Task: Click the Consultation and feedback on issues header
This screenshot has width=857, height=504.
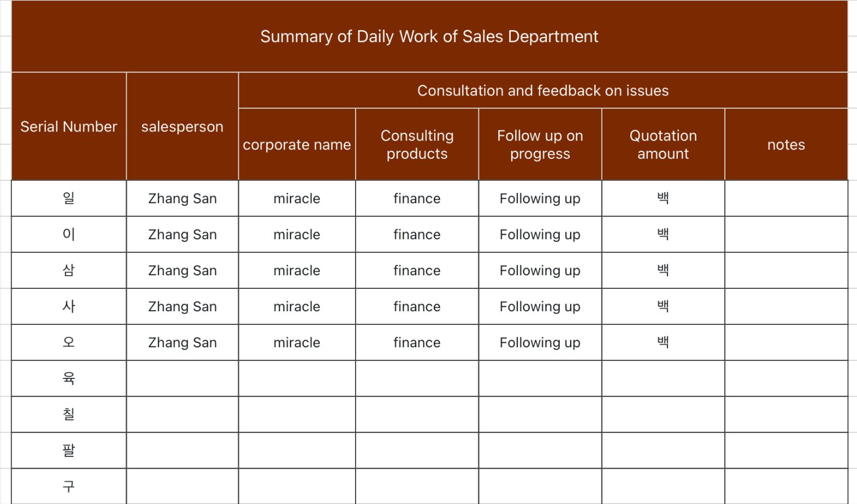Action: [543, 91]
